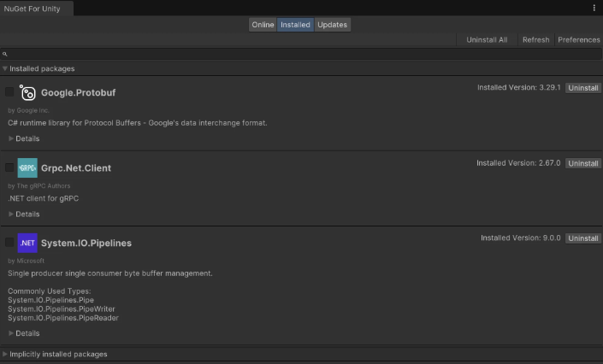
Task: Uninstall the Grpc.Net.Client package
Action: click(583, 163)
